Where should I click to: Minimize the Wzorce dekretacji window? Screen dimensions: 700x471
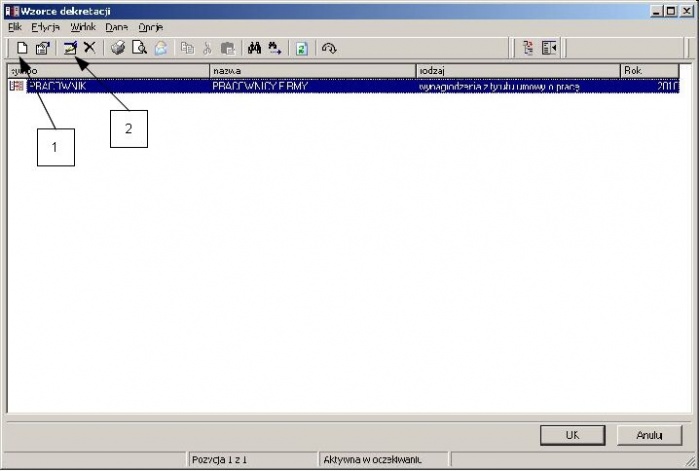tap(656, 11)
